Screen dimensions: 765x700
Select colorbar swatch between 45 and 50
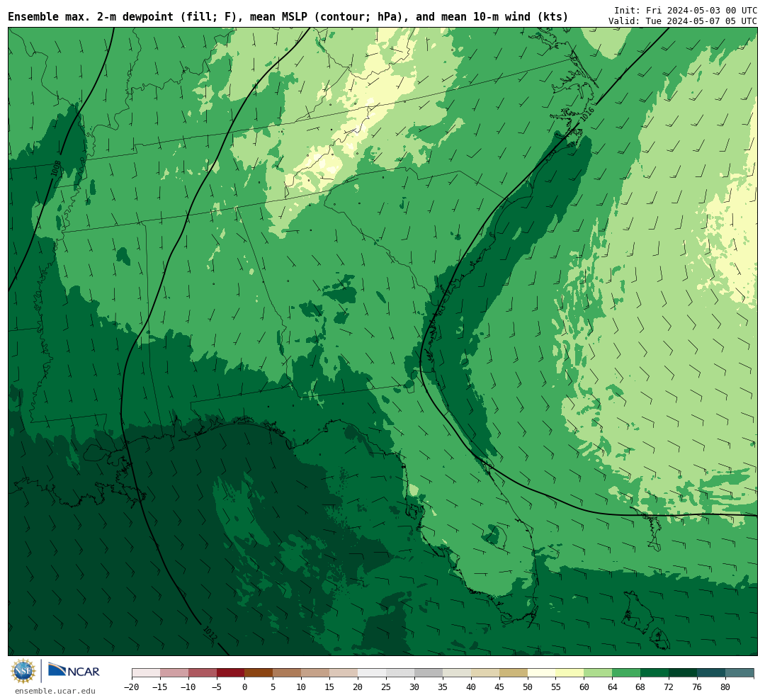click(514, 673)
